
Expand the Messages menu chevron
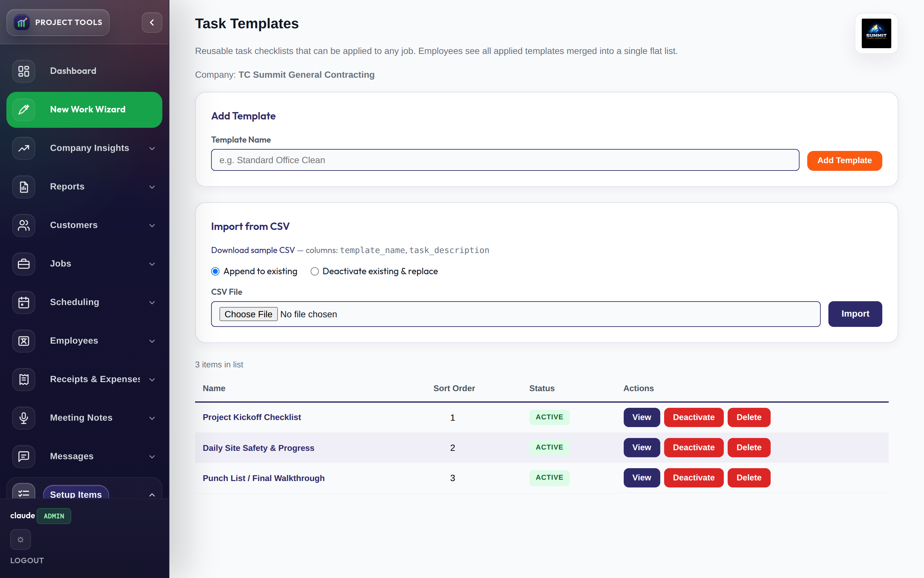(152, 457)
